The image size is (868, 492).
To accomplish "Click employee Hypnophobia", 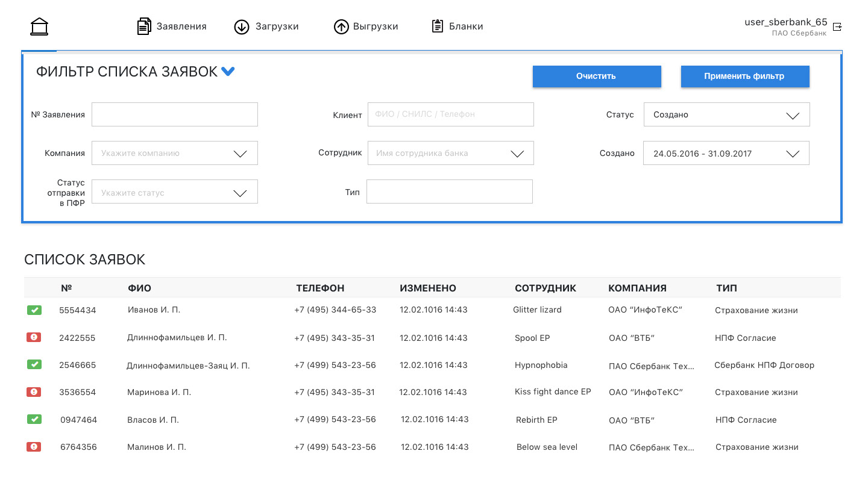I will tap(541, 365).
